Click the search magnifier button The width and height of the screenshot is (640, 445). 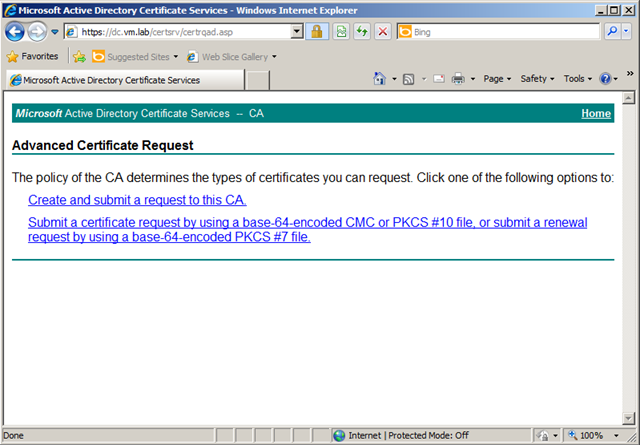[612, 32]
